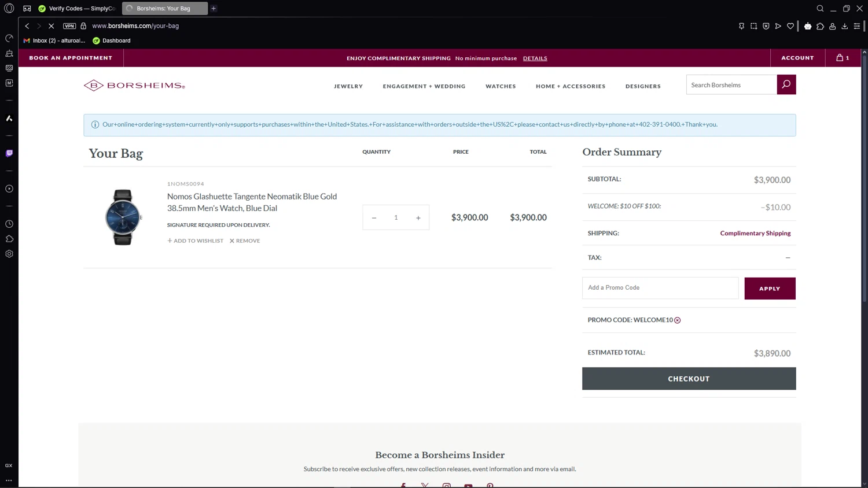Show site security info via the padlock icon

pyautogui.click(x=83, y=26)
